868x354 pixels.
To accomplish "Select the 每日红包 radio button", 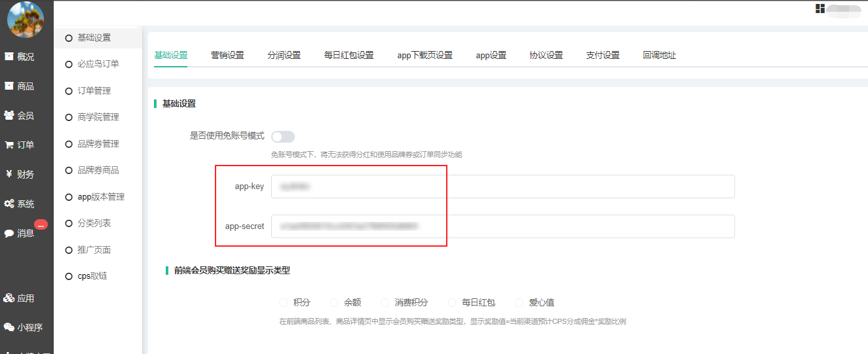I will point(452,302).
